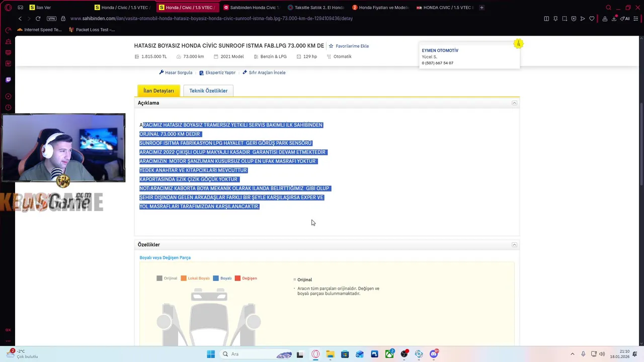The height and width of the screenshot is (362, 644).
Task: Click the 2021 Model text
Action: (232, 57)
